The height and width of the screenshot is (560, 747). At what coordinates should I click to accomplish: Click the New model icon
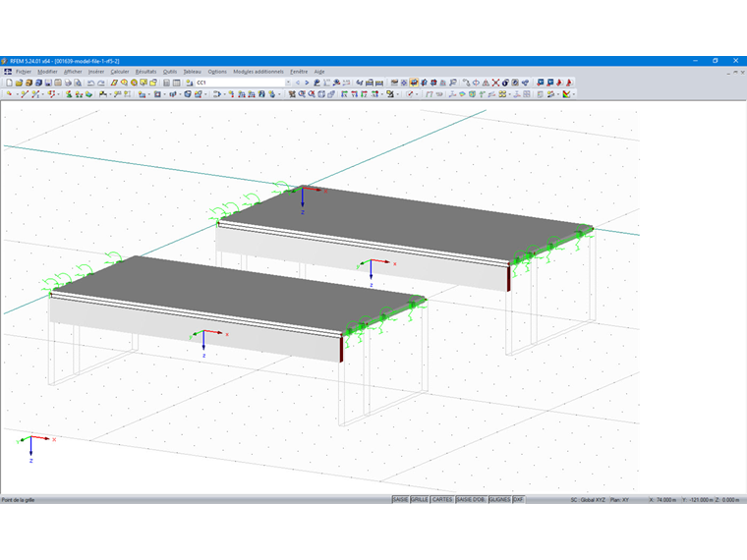(9, 83)
